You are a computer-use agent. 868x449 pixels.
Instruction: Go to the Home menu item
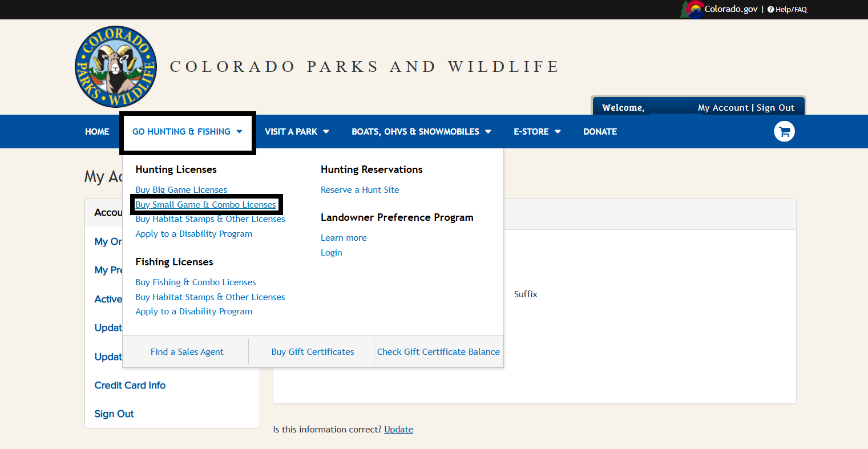click(97, 132)
